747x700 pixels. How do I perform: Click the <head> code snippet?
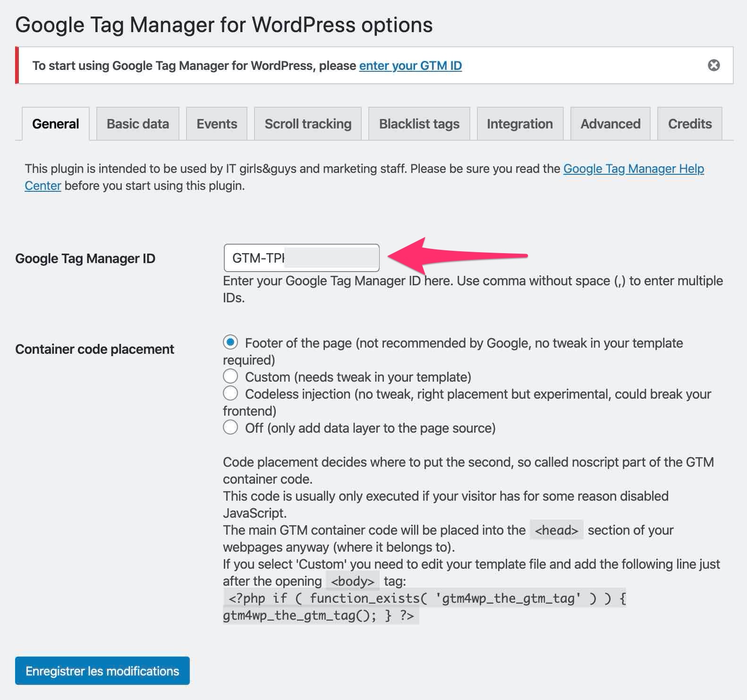pos(556,530)
